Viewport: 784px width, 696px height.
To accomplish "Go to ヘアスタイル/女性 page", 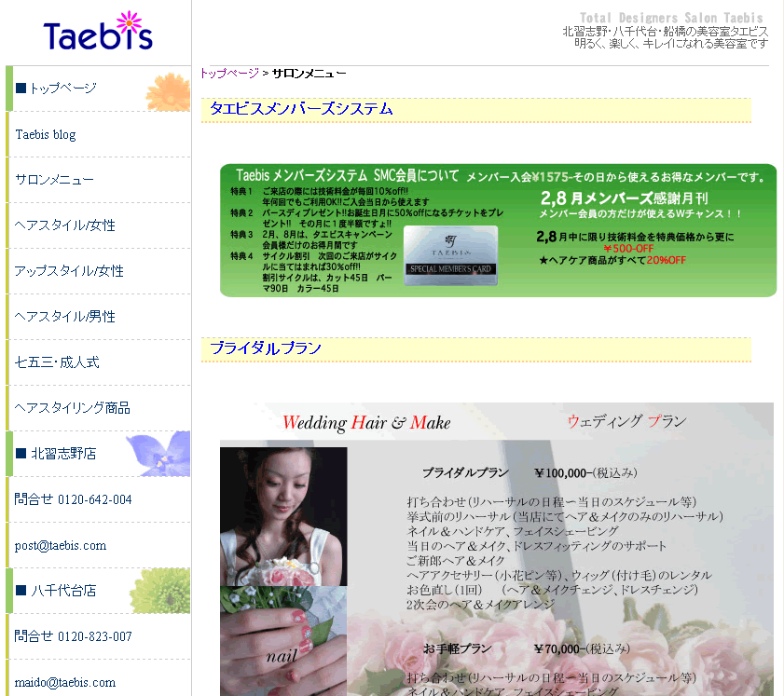I will click(x=65, y=225).
